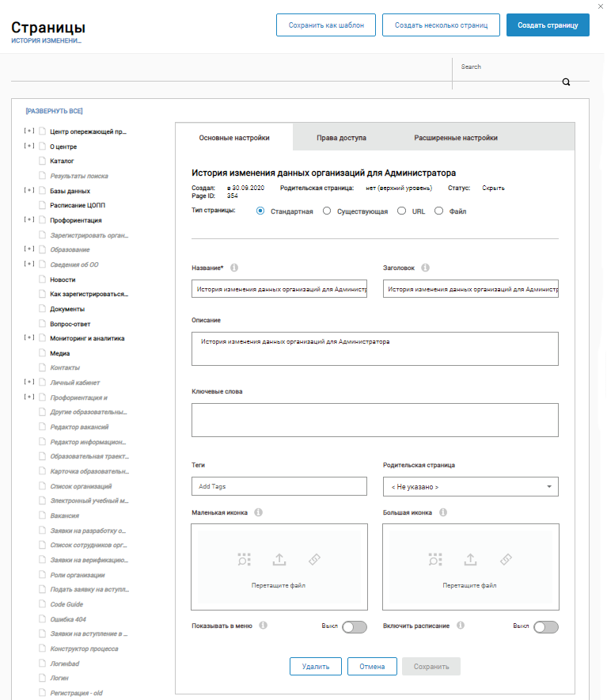Viewport: 607px width, 700px height.
Task: Expand the Мониторинг и аналитика tree node
Action: pos(29,338)
